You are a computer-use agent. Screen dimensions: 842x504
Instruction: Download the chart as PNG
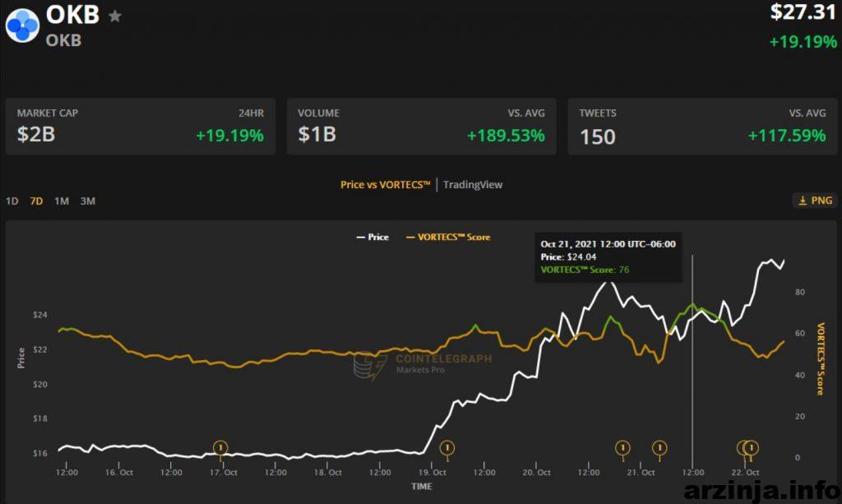(815, 201)
